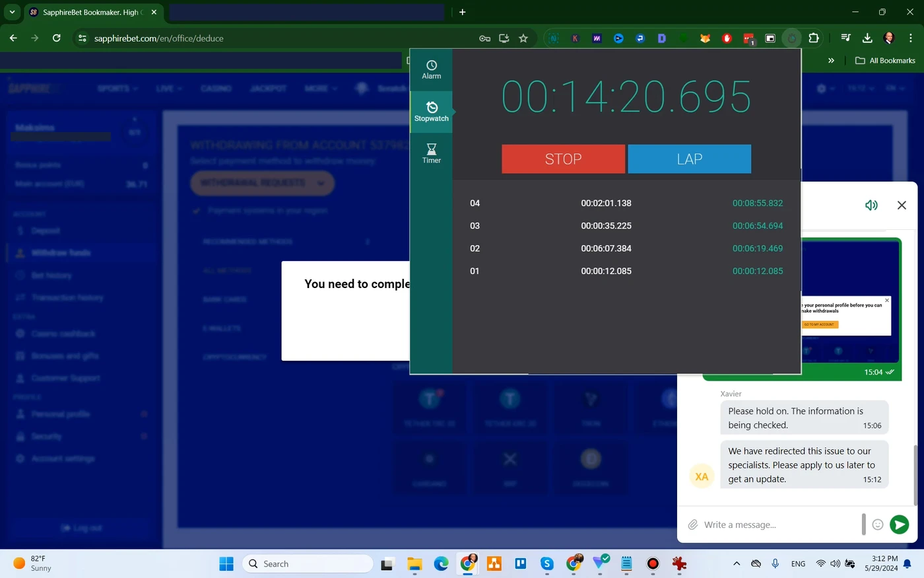Expand the tab search dropdown arrow
Viewport: 924px width, 578px height.
tap(12, 12)
